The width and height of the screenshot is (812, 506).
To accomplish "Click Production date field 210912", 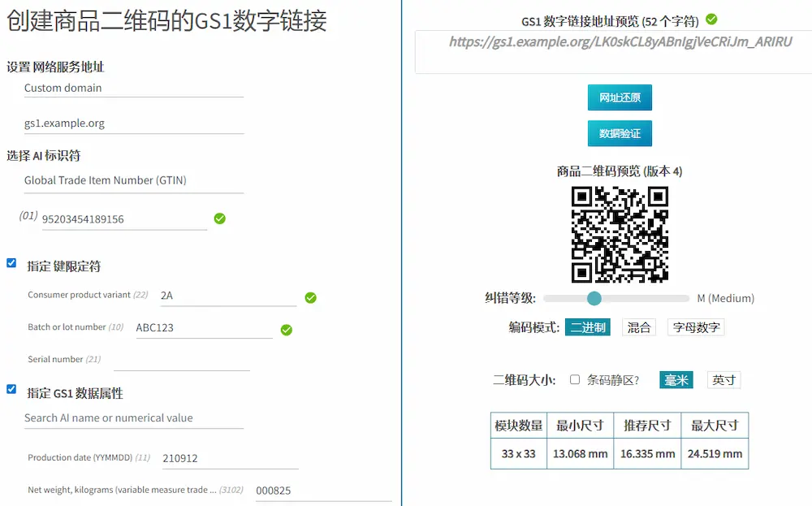I will coord(231,458).
